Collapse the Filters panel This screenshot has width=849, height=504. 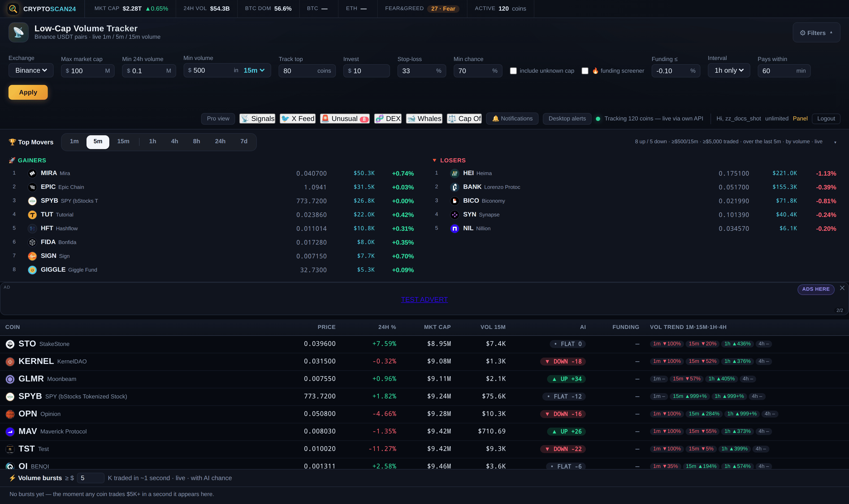(x=816, y=33)
